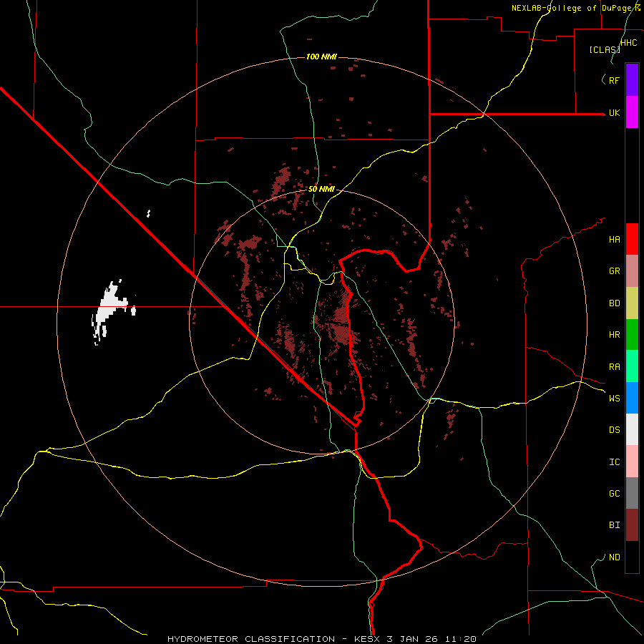Click the RF legend label
Screen dimensions: 644x644
tap(615, 80)
